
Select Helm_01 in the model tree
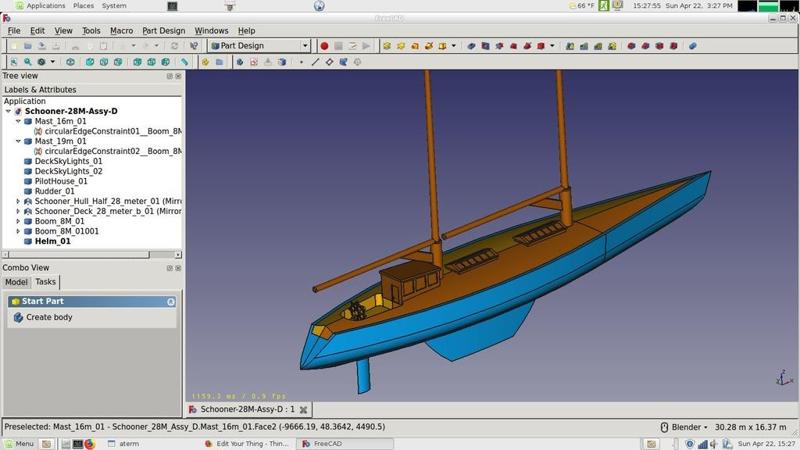52,241
